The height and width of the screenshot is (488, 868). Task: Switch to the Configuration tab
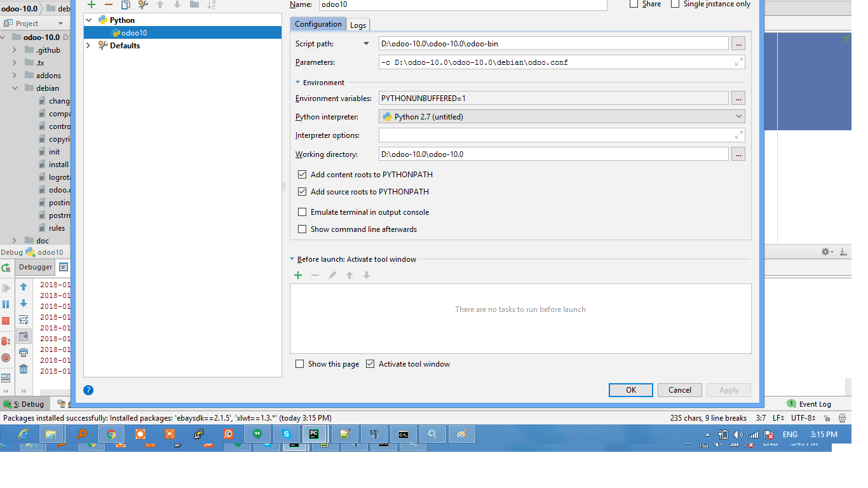[318, 24]
